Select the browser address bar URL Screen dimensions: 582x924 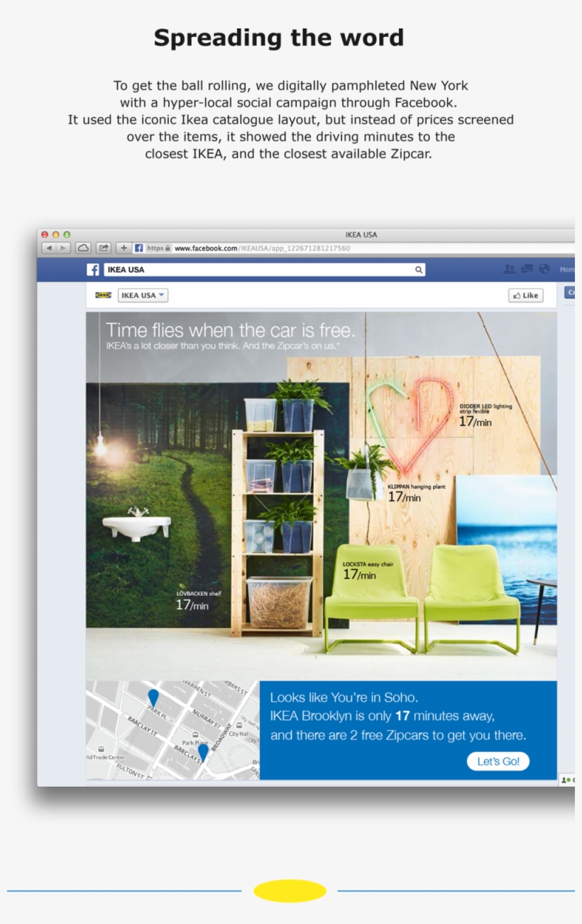262,249
